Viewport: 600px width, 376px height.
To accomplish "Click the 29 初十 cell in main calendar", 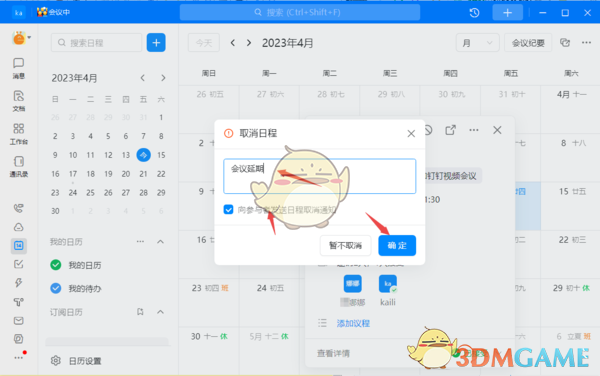I will point(570,303).
